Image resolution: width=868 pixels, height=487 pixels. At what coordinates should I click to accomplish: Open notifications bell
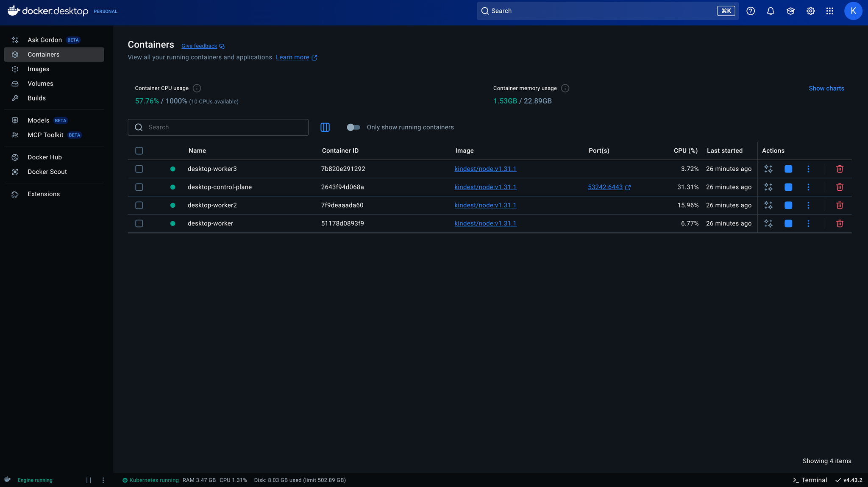click(771, 11)
